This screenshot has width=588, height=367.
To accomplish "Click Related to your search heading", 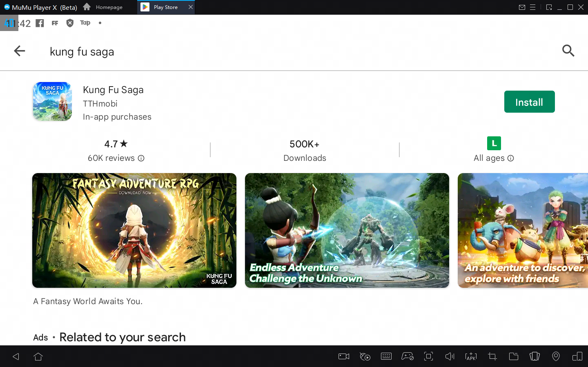I will (122, 337).
